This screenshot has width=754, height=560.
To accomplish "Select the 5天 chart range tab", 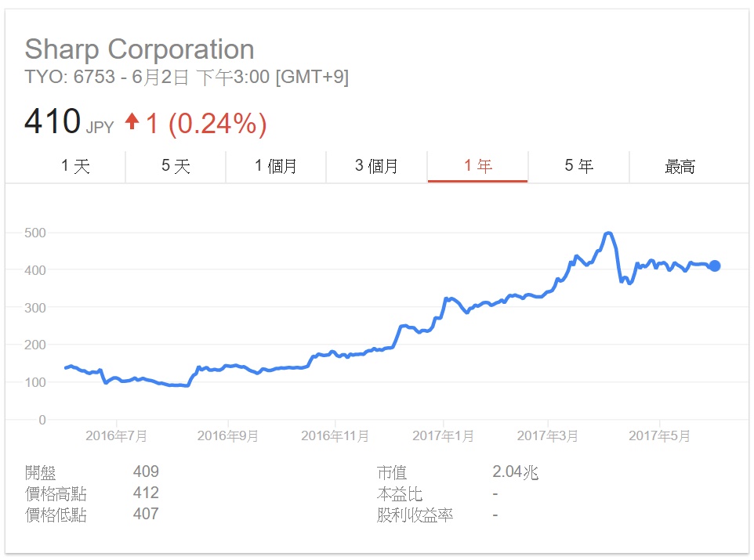I will point(176,166).
